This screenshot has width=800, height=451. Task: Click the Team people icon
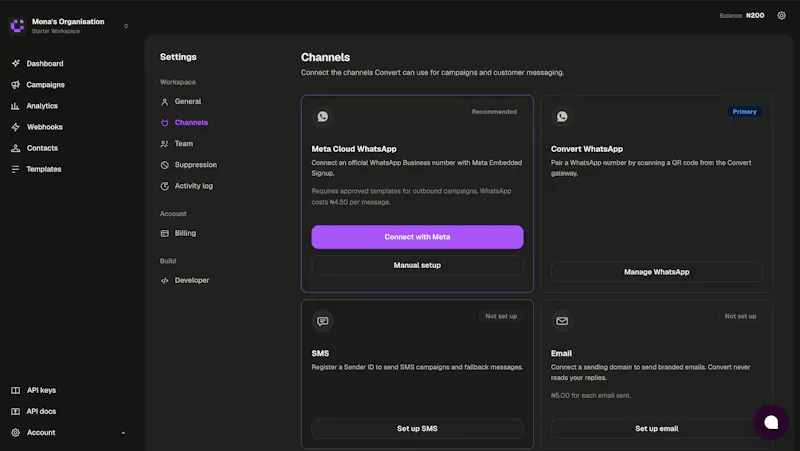point(164,144)
